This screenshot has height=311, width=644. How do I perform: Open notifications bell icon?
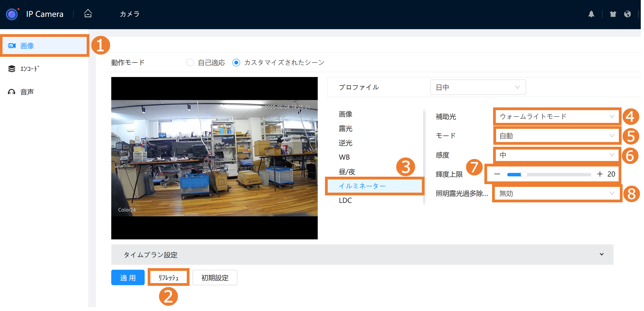point(591,14)
